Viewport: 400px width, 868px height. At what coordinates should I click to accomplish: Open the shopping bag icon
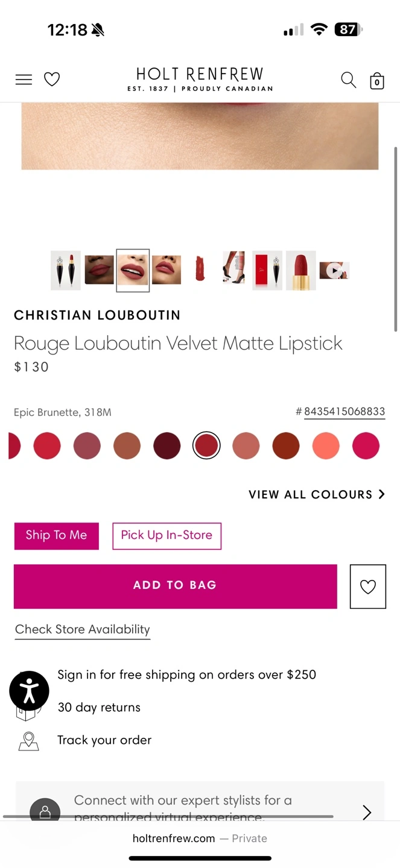(x=377, y=81)
